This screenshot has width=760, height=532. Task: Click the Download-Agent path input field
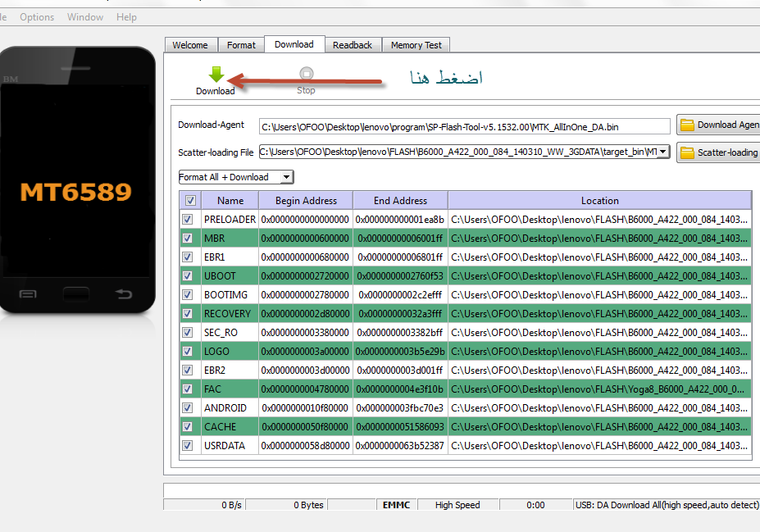(464, 127)
